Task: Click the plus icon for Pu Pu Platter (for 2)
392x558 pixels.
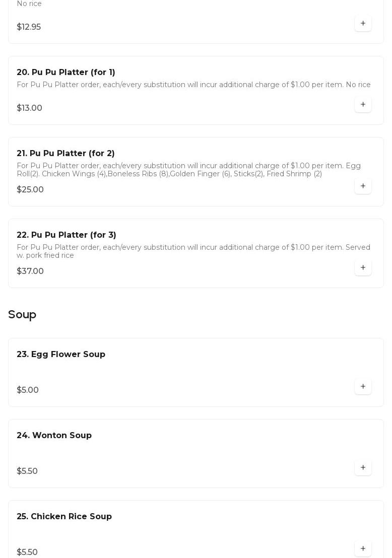Action: pos(363,186)
